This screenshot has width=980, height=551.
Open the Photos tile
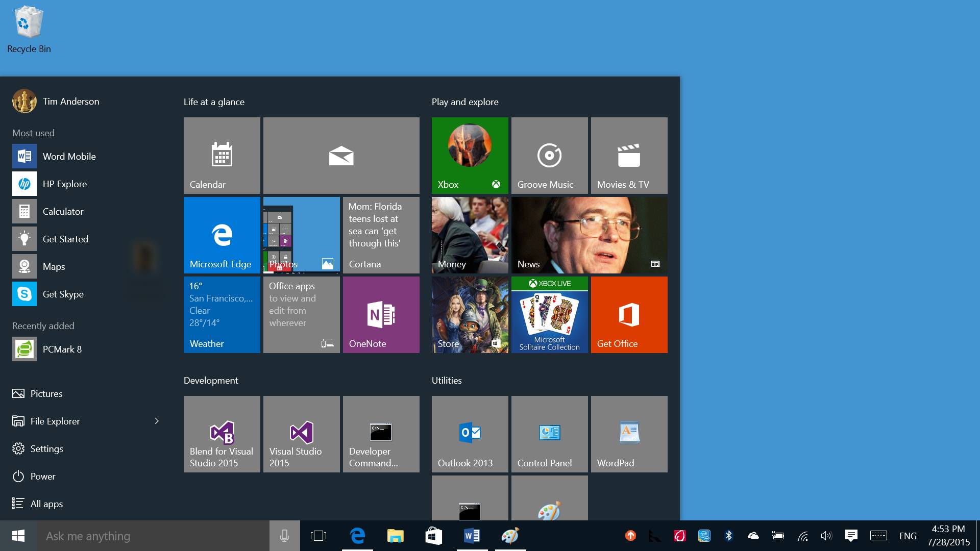(x=302, y=235)
